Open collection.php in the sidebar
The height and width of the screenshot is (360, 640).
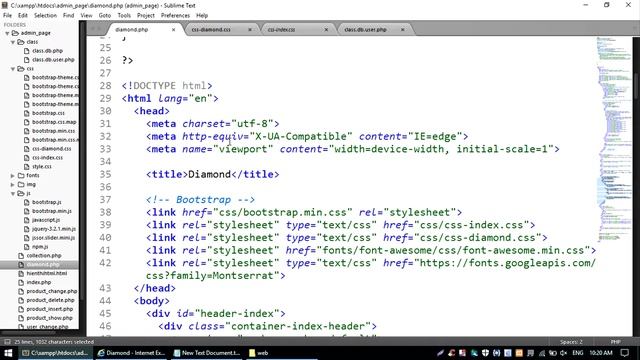click(x=44, y=256)
